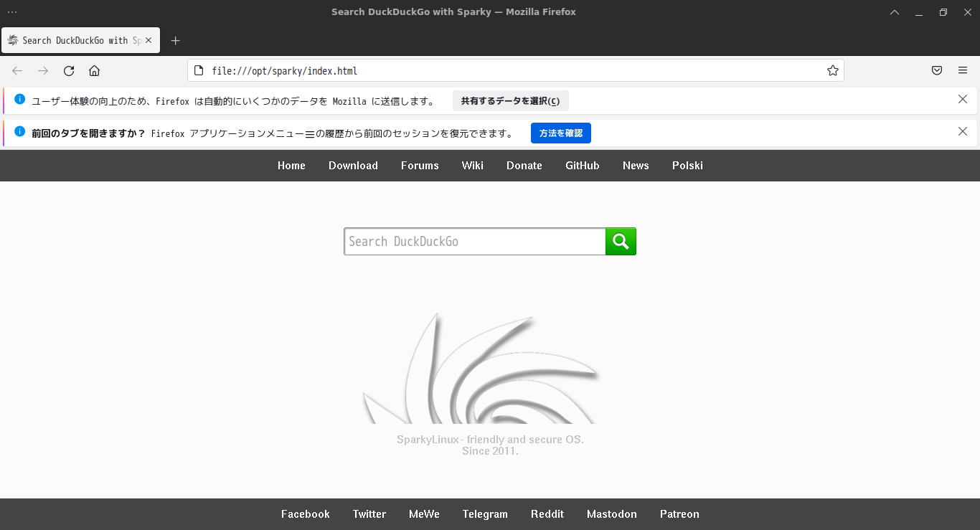Click the keep-above arrow in title bar

(x=895, y=12)
